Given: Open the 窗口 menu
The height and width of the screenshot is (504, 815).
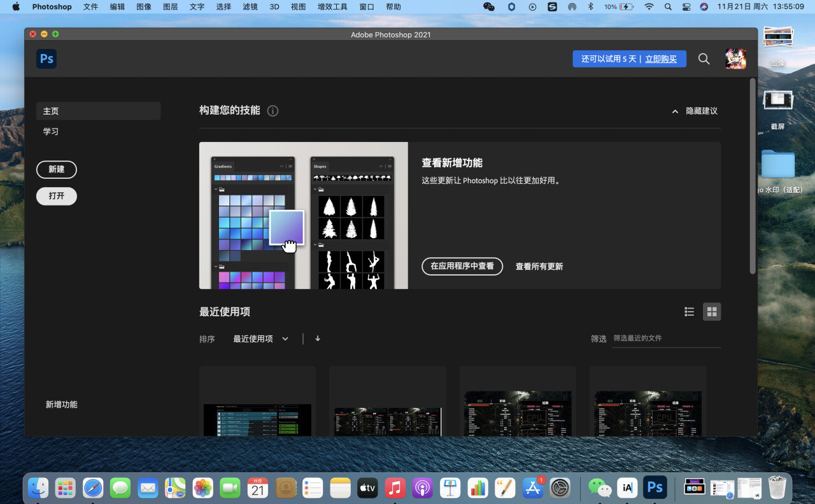Looking at the screenshot, I should point(367,6).
